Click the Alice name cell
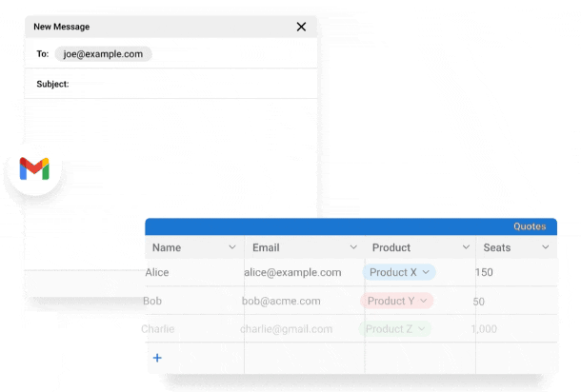The image size is (581, 392). tap(159, 272)
